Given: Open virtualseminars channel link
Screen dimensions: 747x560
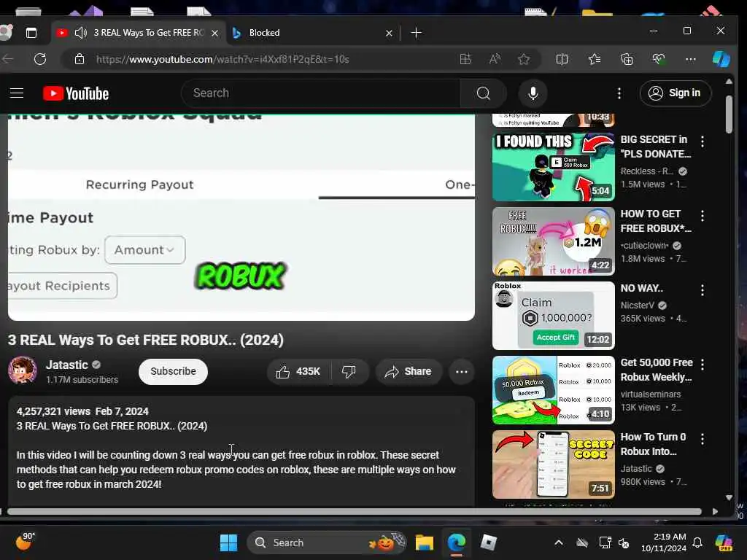Looking at the screenshot, I should pyautogui.click(x=650, y=394).
